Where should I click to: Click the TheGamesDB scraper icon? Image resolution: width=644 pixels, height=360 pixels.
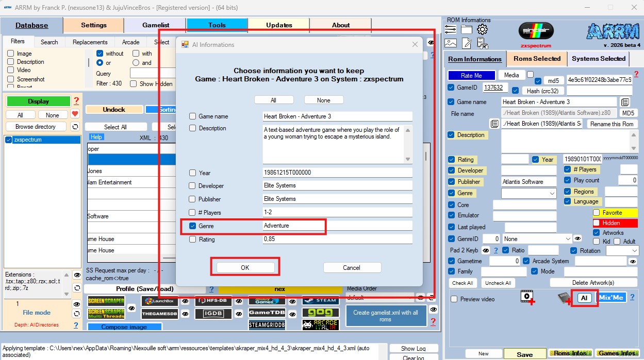[160, 313]
